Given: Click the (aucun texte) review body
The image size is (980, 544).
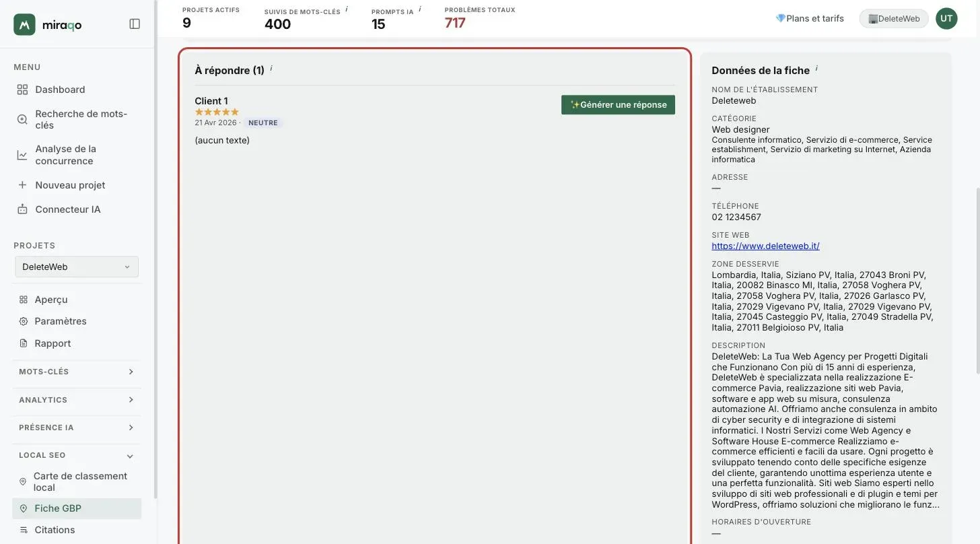Looking at the screenshot, I should pos(222,140).
